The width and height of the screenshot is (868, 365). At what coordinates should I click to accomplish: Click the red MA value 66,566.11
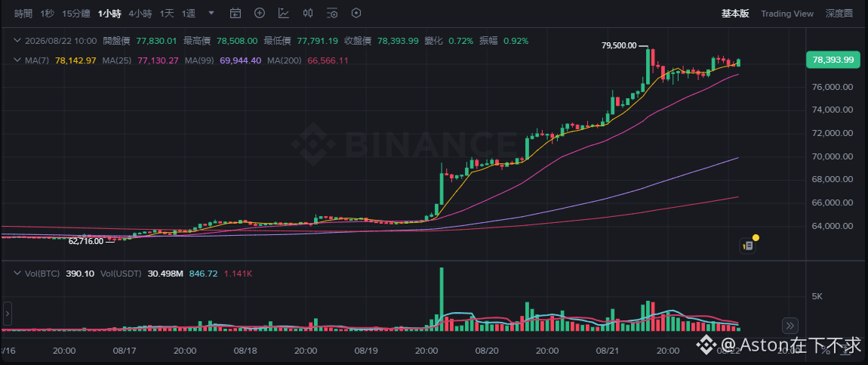coord(327,60)
